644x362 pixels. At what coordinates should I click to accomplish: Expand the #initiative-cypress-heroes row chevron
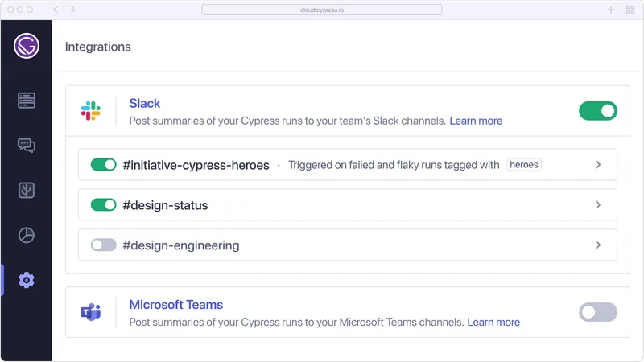pyautogui.click(x=598, y=165)
